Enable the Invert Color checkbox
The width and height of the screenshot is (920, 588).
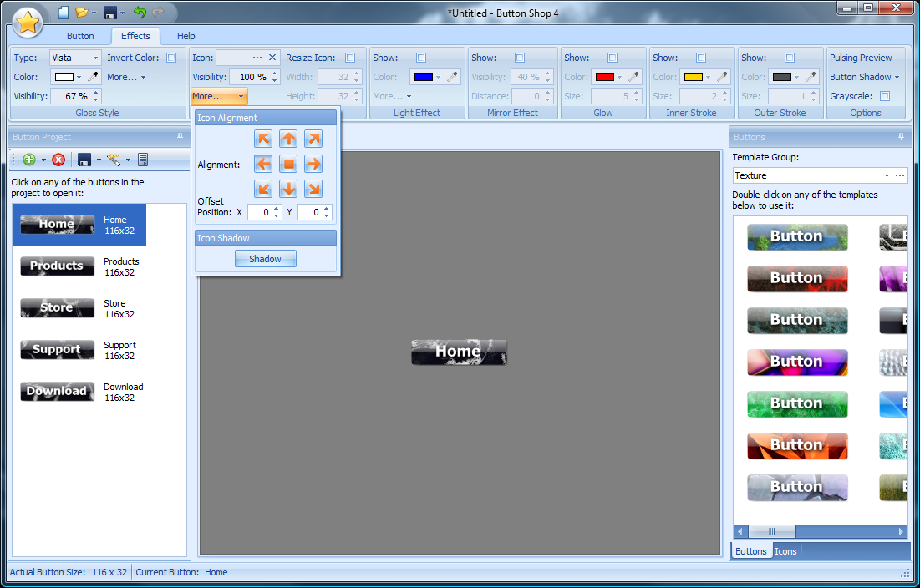[x=171, y=58]
